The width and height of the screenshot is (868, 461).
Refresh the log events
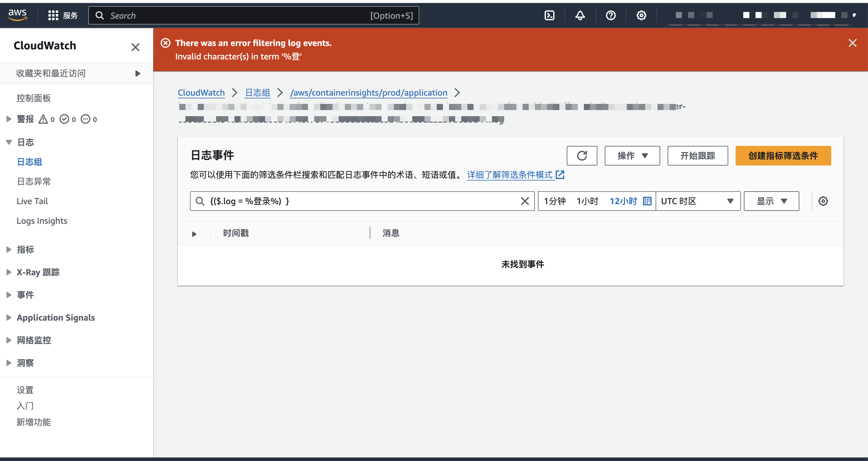click(582, 156)
